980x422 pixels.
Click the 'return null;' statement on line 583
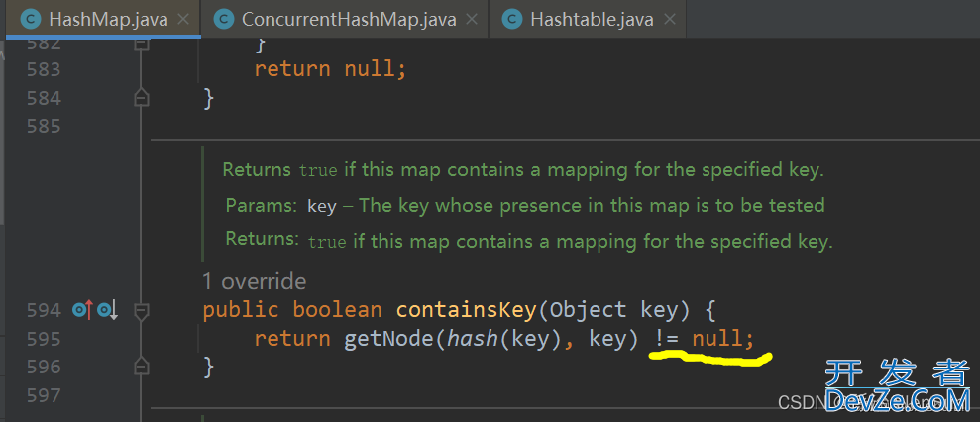pos(331,68)
